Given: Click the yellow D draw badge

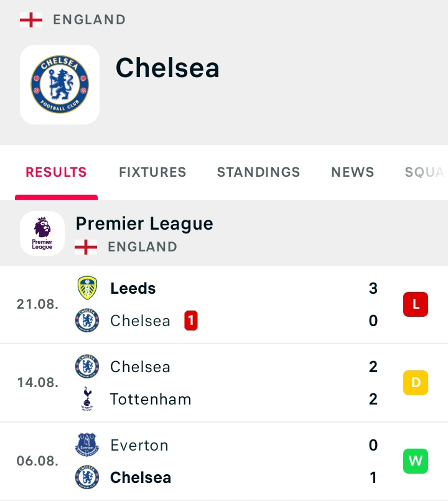Looking at the screenshot, I should coord(416,383).
